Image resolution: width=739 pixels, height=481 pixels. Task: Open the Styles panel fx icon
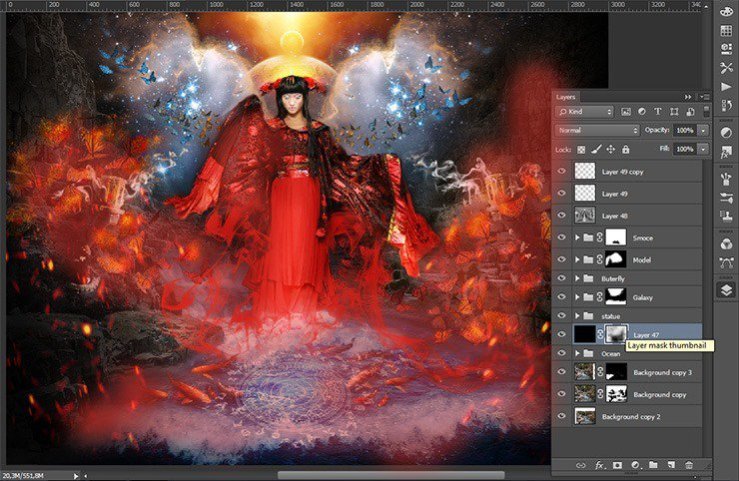tap(726, 152)
